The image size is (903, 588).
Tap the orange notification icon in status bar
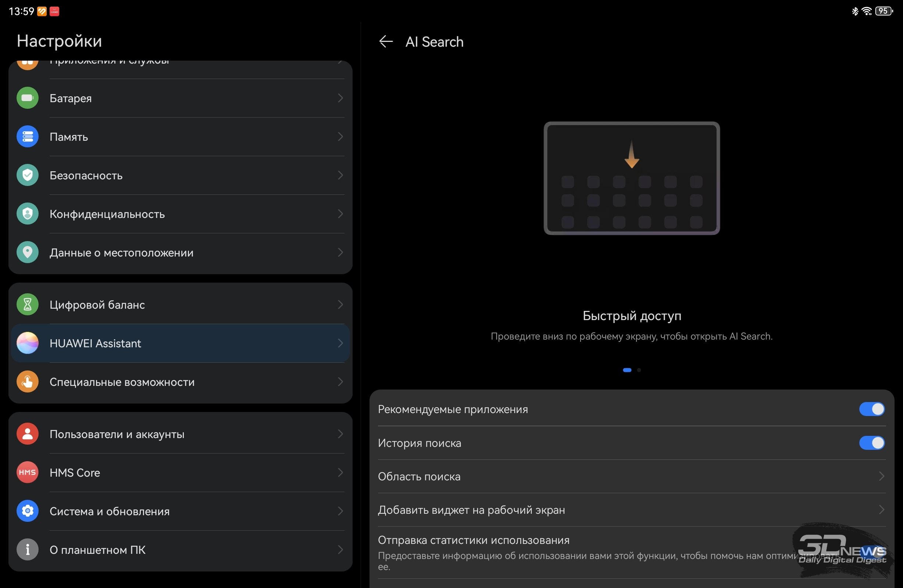[42, 11]
